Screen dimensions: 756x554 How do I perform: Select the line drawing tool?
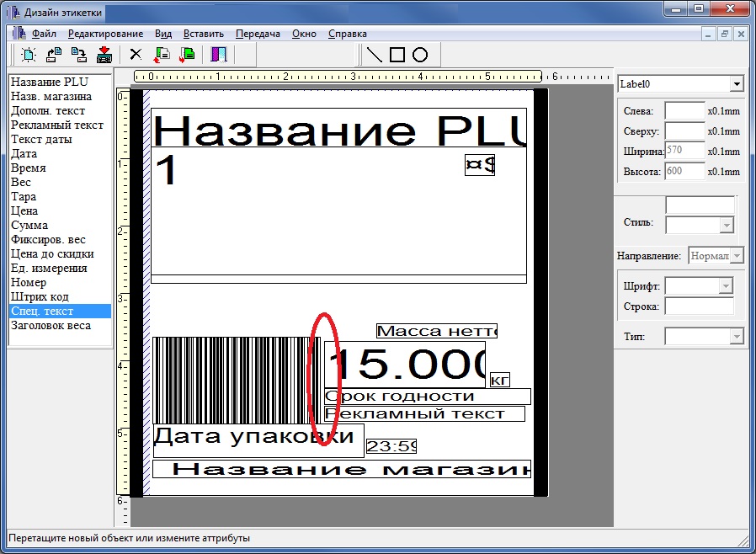[375, 55]
